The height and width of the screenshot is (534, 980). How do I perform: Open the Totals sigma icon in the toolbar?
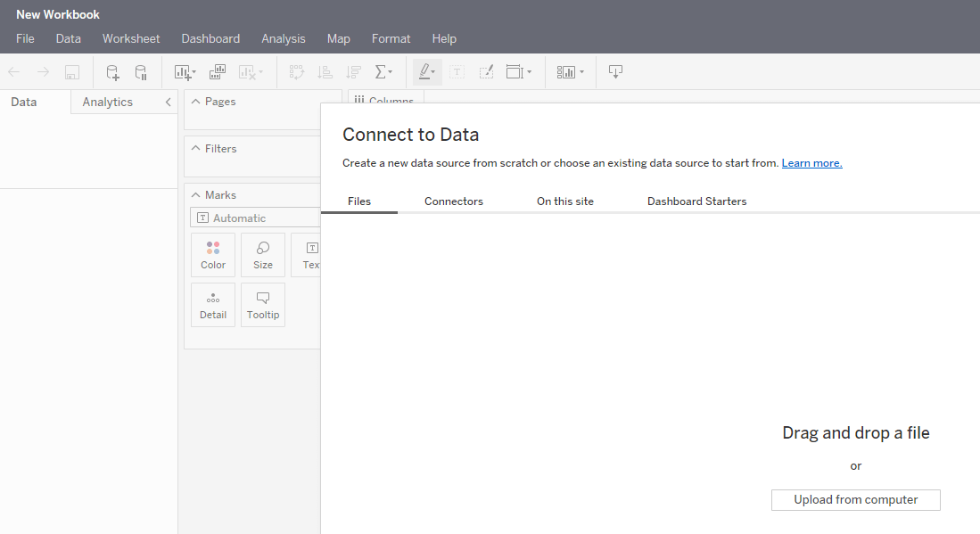pos(382,71)
